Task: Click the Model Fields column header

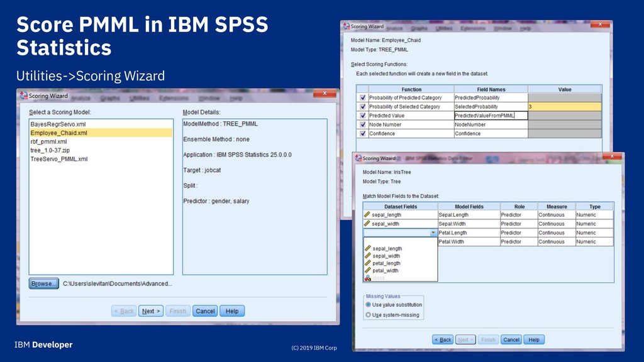Action: [469, 206]
